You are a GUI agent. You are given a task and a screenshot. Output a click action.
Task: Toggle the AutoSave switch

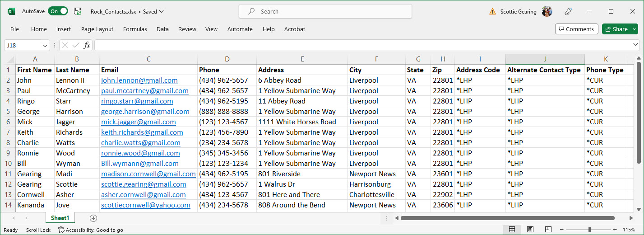click(58, 11)
